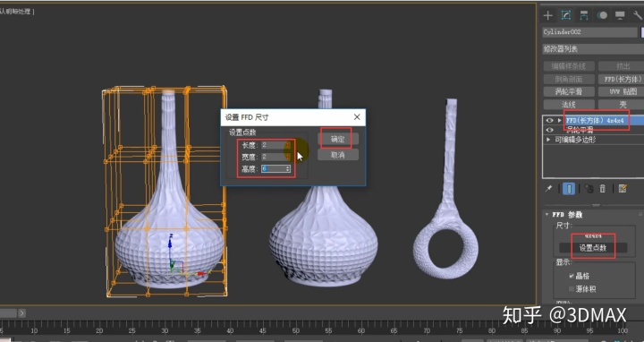Click the 高度 points input field
Viewport: 644px width, 342px height.
pos(273,168)
